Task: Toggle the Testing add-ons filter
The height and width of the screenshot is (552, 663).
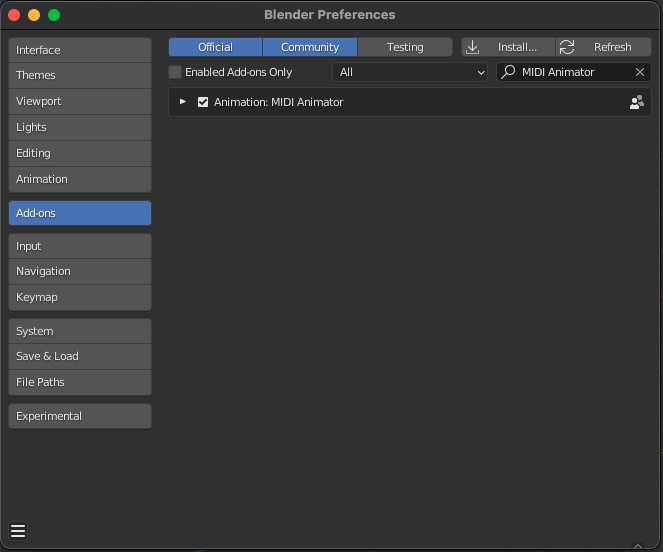Action: (405, 47)
